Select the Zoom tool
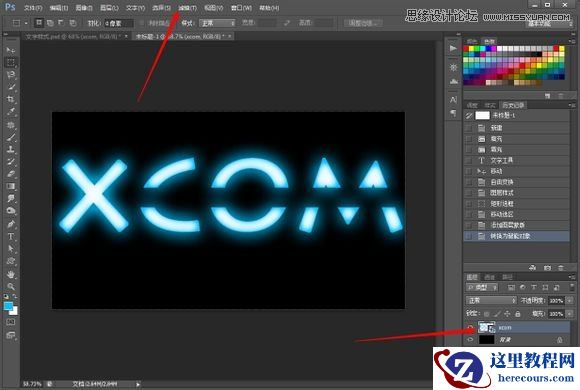 (11, 286)
